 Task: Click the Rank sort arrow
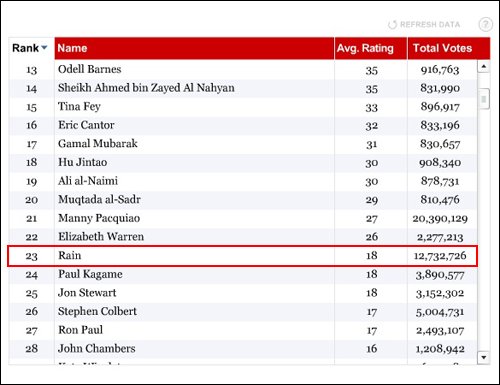(x=44, y=48)
